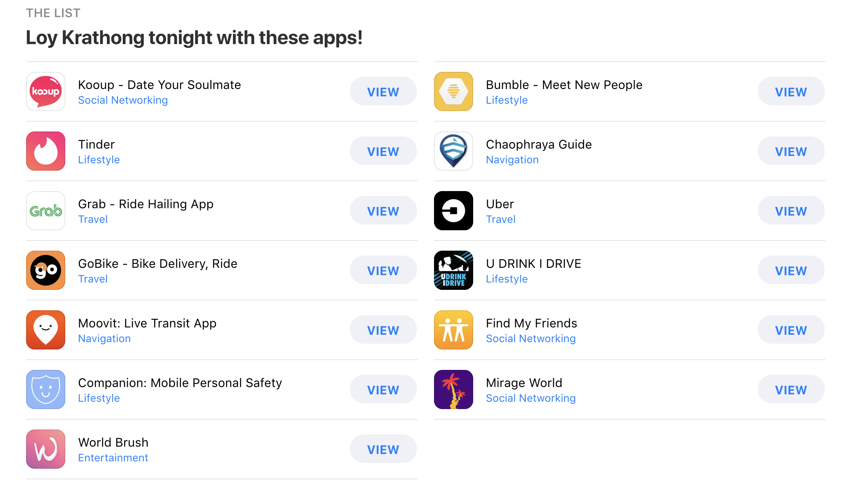Open the Bumble honeycomb icon
Screen dimensions: 868x494
pos(454,91)
